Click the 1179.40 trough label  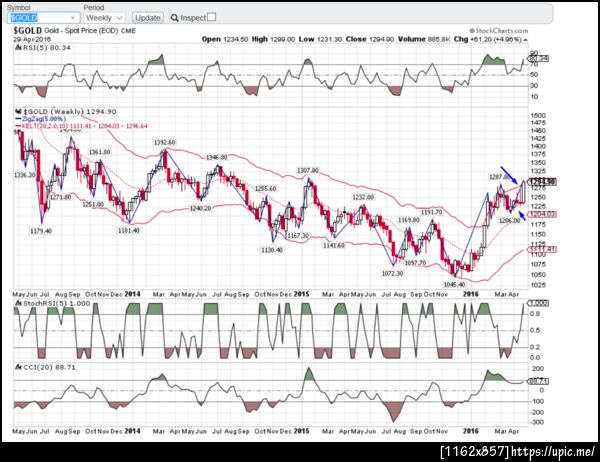coord(41,231)
